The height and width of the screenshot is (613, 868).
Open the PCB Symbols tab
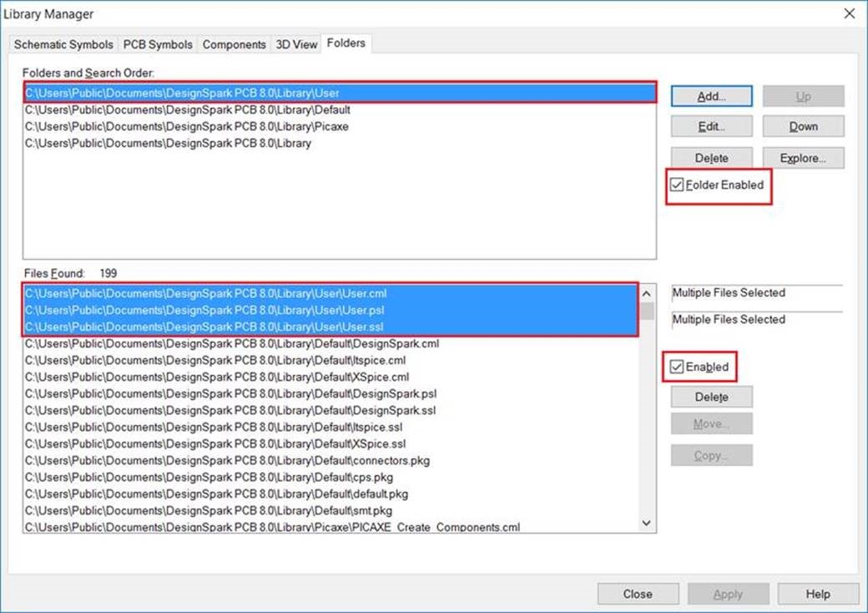[158, 44]
